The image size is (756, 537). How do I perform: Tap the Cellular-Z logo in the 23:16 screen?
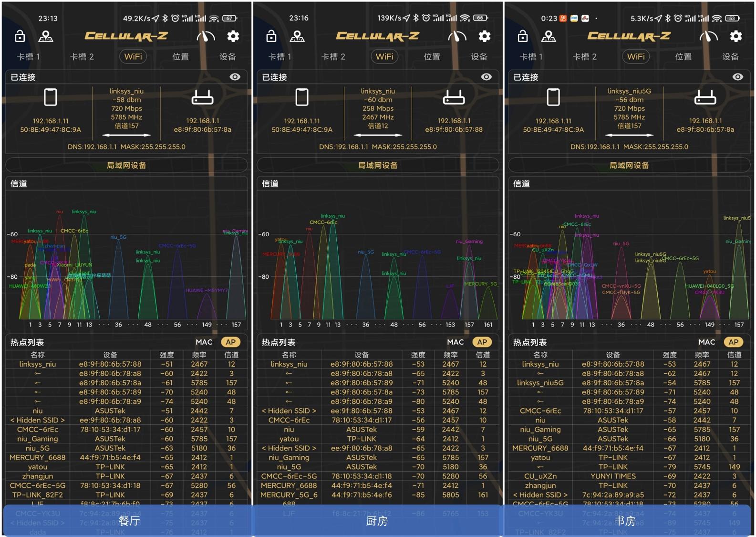click(378, 36)
